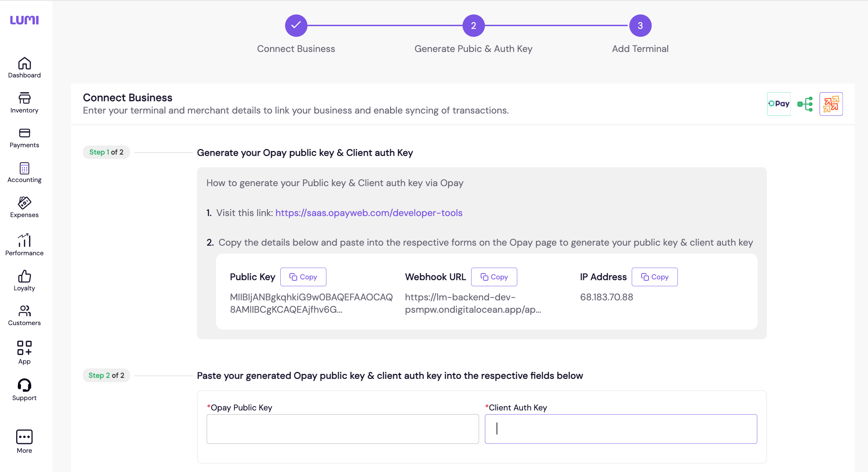
Task: Select the completed Connect Business step
Action: click(296, 25)
